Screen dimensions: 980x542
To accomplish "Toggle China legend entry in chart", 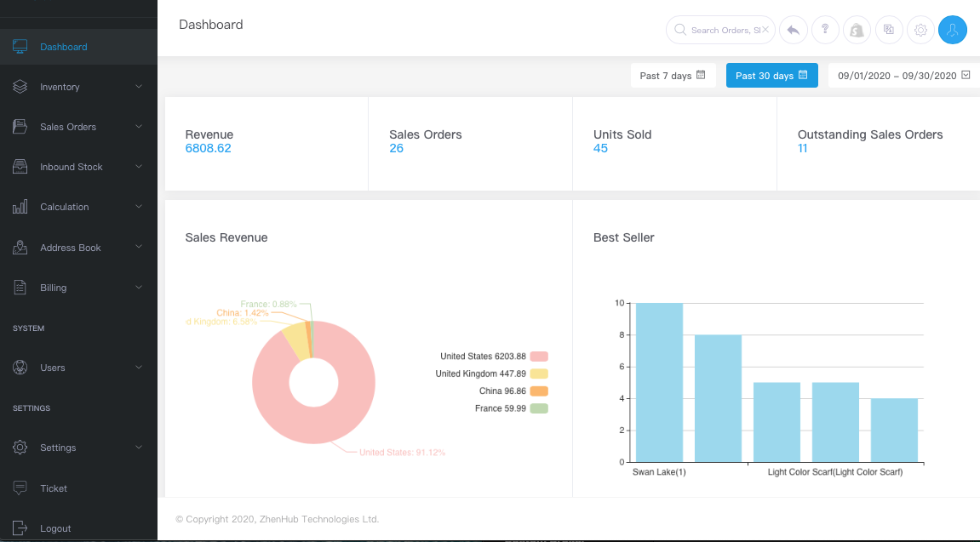I will (x=513, y=391).
